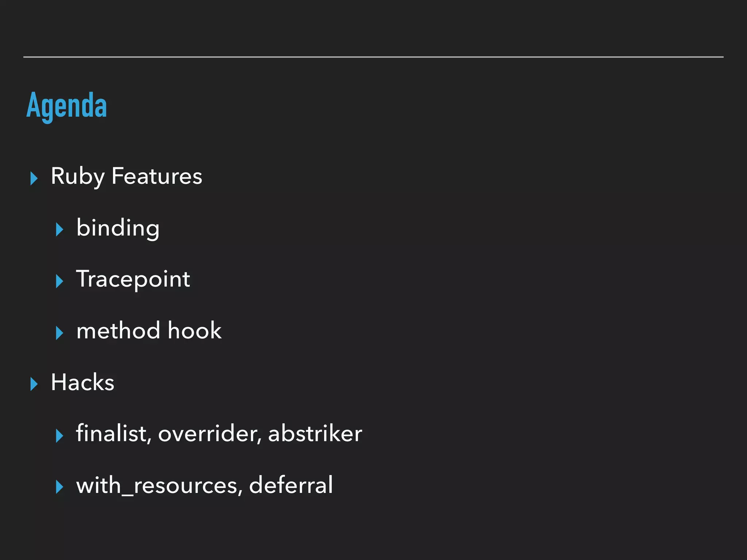Click the triangle bullet before Tracepoint
Image resolution: width=747 pixels, height=560 pixels.
point(59,281)
